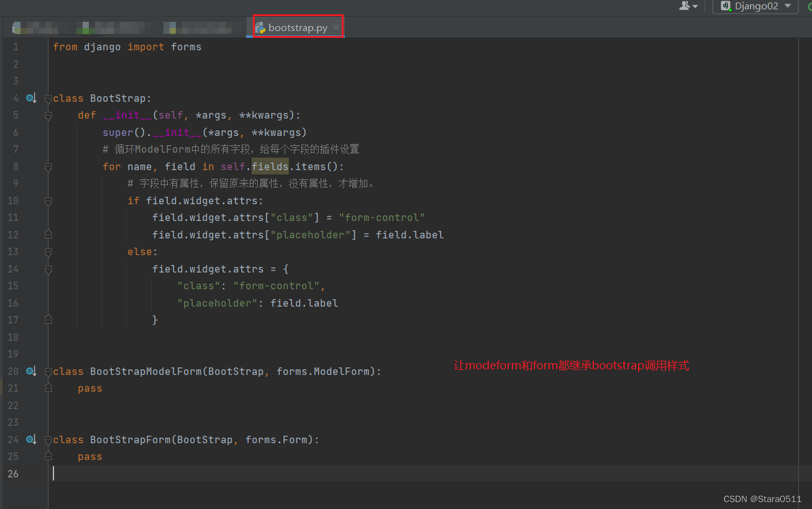Click the fold end marker on line 21
The width and height of the screenshot is (812, 509).
pos(48,388)
